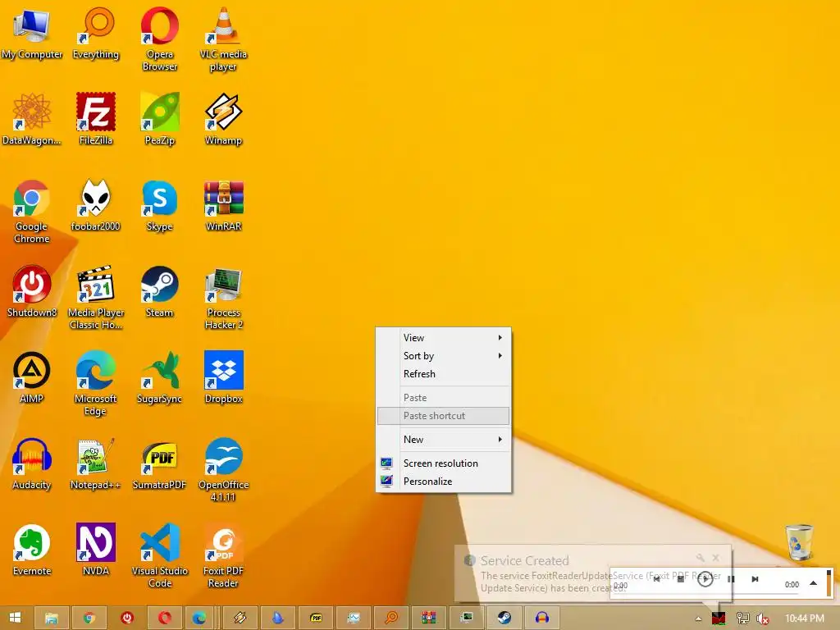This screenshot has height=630, width=840.
Task: Select Media Player Classic desktop shortcut
Action: coord(95,298)
